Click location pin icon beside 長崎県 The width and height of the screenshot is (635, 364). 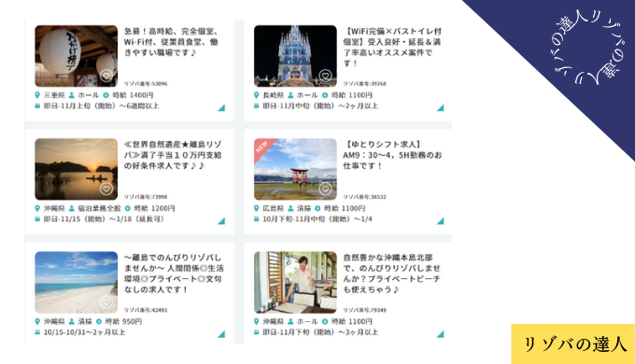[x=256, y=95]
